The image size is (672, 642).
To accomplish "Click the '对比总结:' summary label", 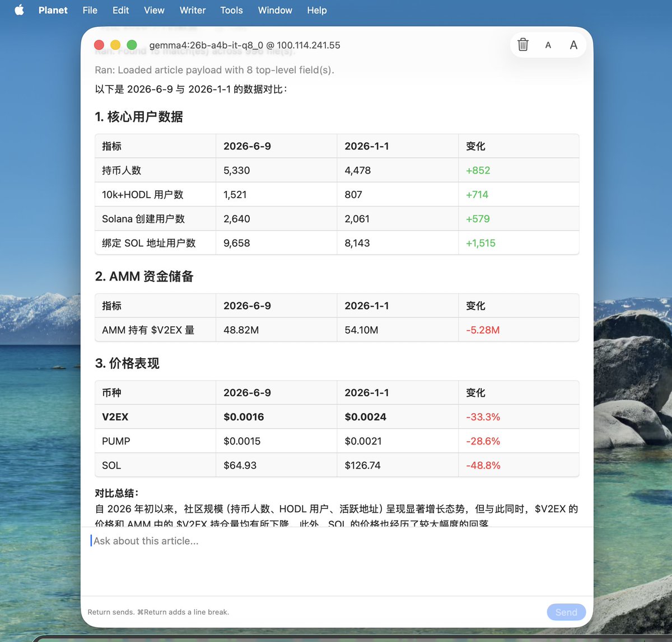I will [116, 493].
